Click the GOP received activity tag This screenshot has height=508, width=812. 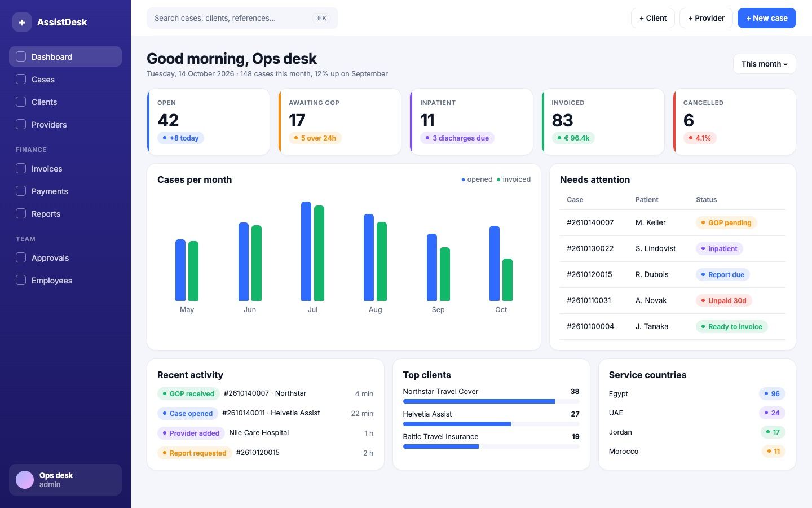tap(188, 393)
